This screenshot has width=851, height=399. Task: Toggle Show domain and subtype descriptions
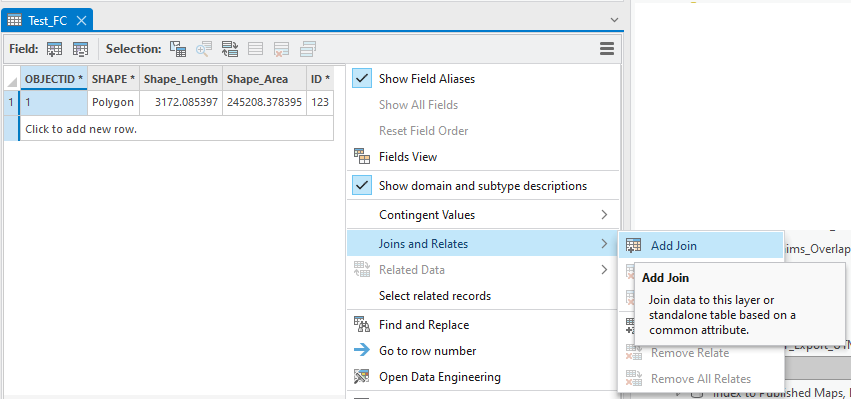pos(362,186)
